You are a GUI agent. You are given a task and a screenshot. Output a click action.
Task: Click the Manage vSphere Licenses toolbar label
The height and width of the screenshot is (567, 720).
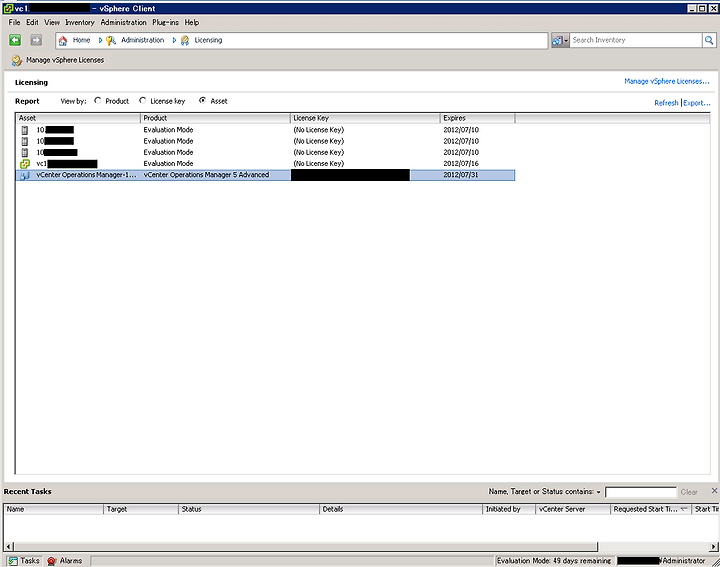coord(65,60)
